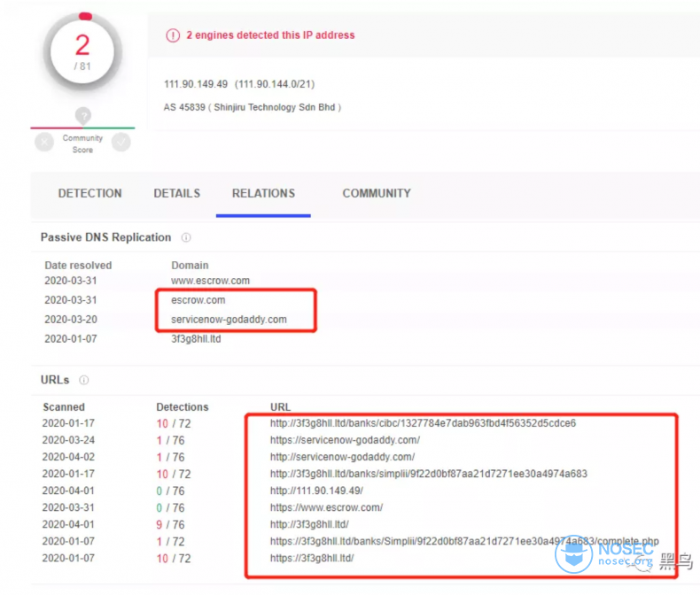Click the red-green community score bar
This screenshot has height=595, width=700.
(x=82, y=127)
